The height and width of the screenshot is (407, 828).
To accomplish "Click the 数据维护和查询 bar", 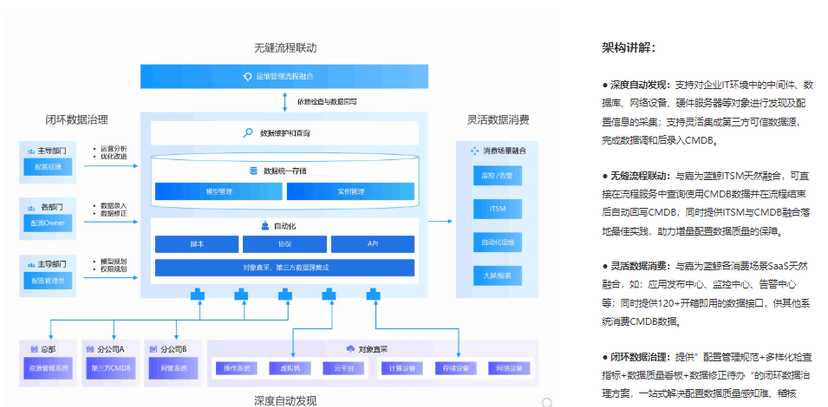I will click(x=285, y=133).
